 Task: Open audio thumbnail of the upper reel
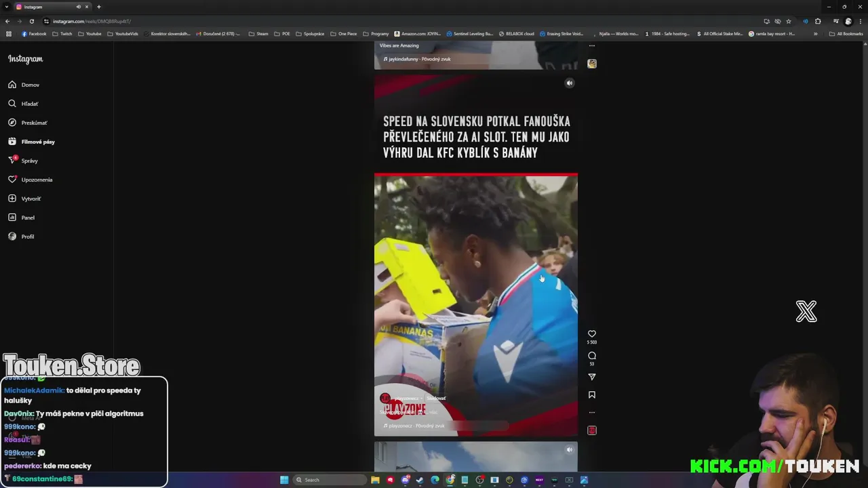[x=592, y=64]
